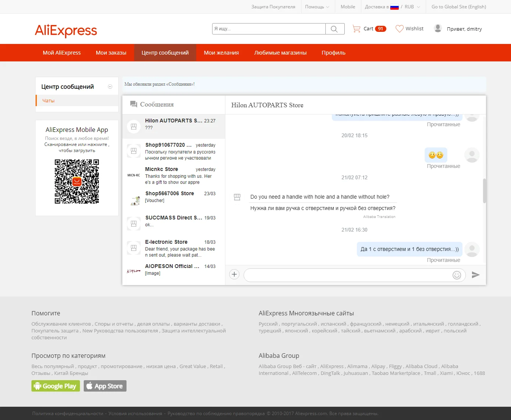This screenshot has width=511, height=420.
Task: Open the Любимые магазины tab
Action: (x=280, y=53)
